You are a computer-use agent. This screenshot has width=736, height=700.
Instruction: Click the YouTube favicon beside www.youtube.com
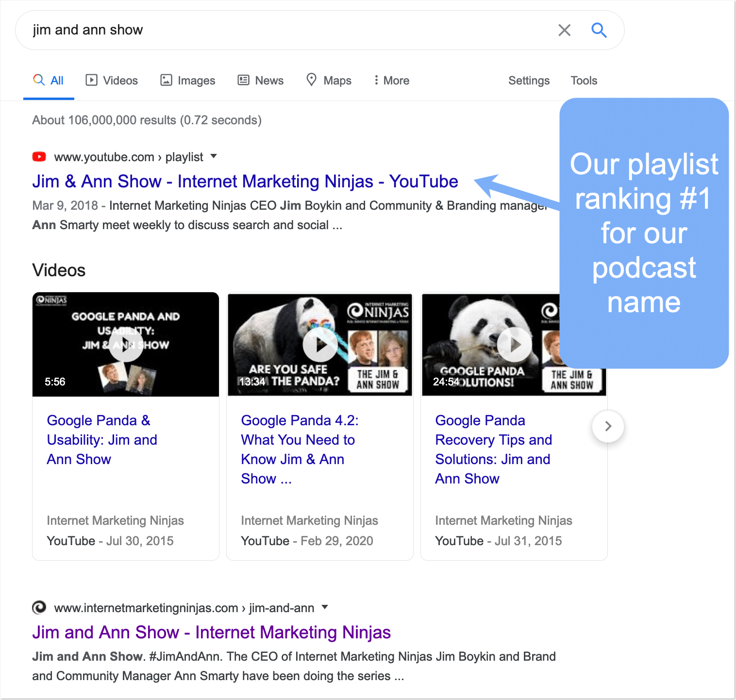point(39,157)
